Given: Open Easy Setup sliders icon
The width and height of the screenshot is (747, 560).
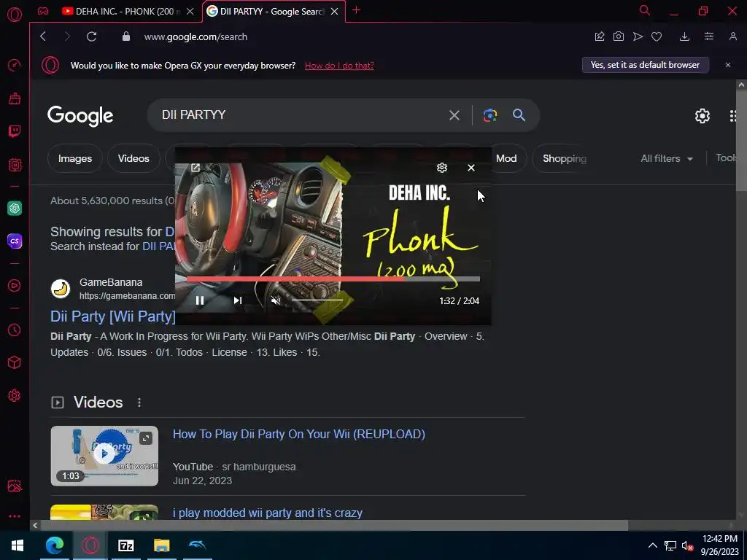Looking at the screenshot, I should [709, 36].
